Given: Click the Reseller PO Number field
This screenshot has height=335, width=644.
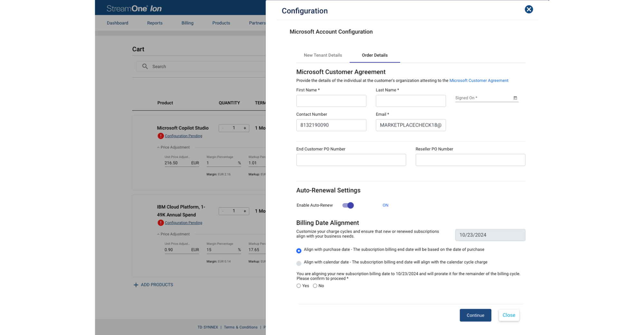Looking at the screenshot, I should (x=470, y=160).
